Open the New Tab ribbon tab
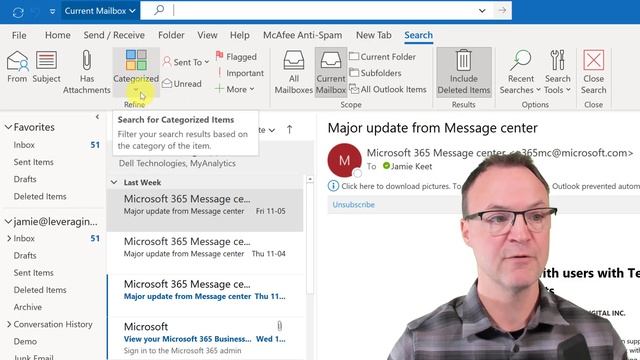Image resolution: width=640 pixels, height=360 pixels. pyautogui.click(x=373, y=36)
